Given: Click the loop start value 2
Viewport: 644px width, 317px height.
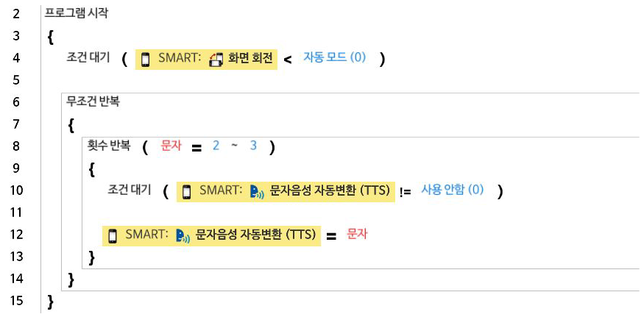Looking at the screenshot, I should 216,146.
